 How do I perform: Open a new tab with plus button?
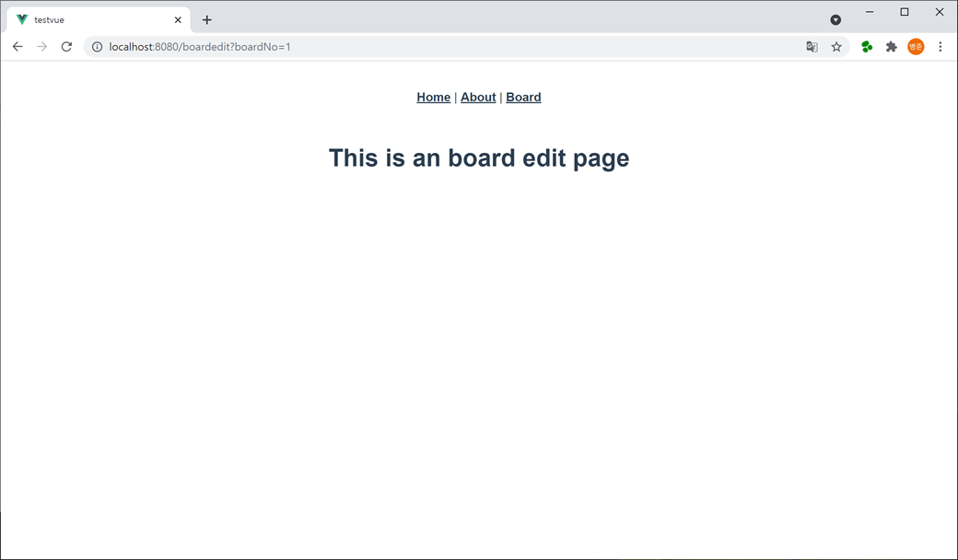click(207, 20)
